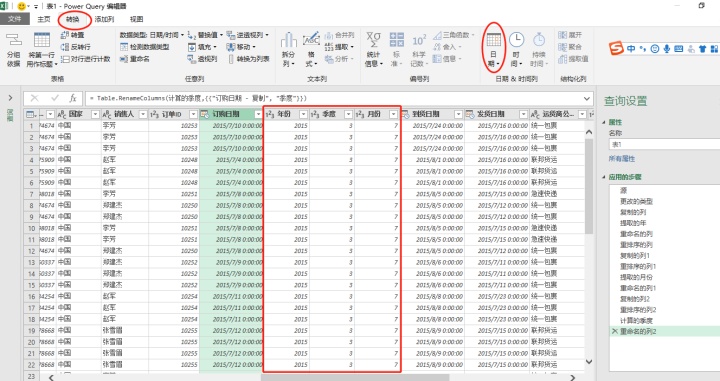The width and height of the screenshot is (720, 381).
Task: Expand the formula bar with chevron
Action: pos(586,99)
